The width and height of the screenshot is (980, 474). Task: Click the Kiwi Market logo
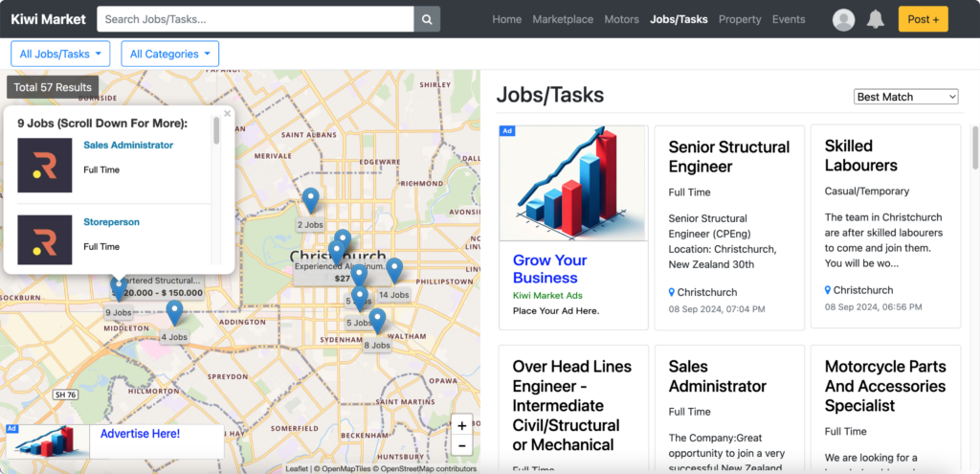tap(48, 19)
